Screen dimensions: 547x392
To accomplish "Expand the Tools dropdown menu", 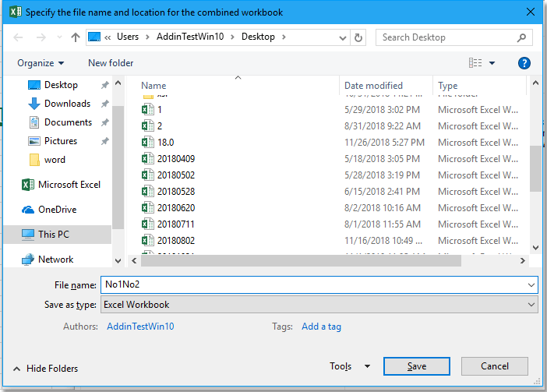I will pos(350,366).
